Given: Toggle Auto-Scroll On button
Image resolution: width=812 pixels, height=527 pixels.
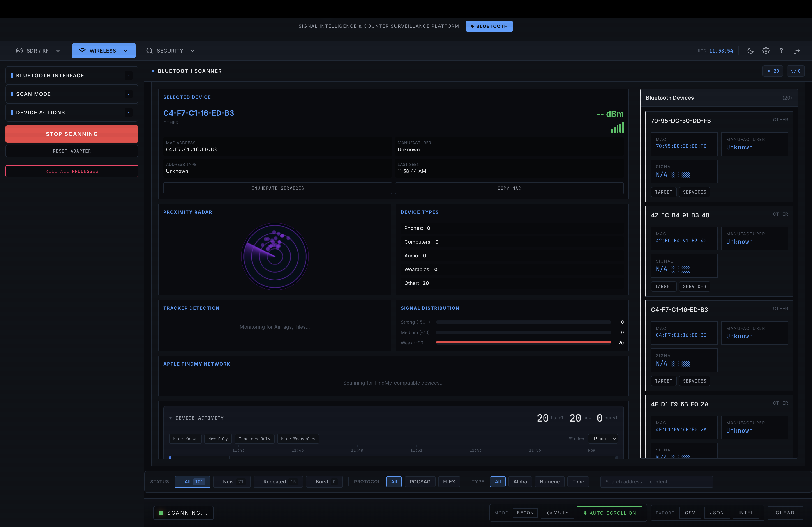Looking at the screenshot, I should pyautogui.click(x=609, y=513).
